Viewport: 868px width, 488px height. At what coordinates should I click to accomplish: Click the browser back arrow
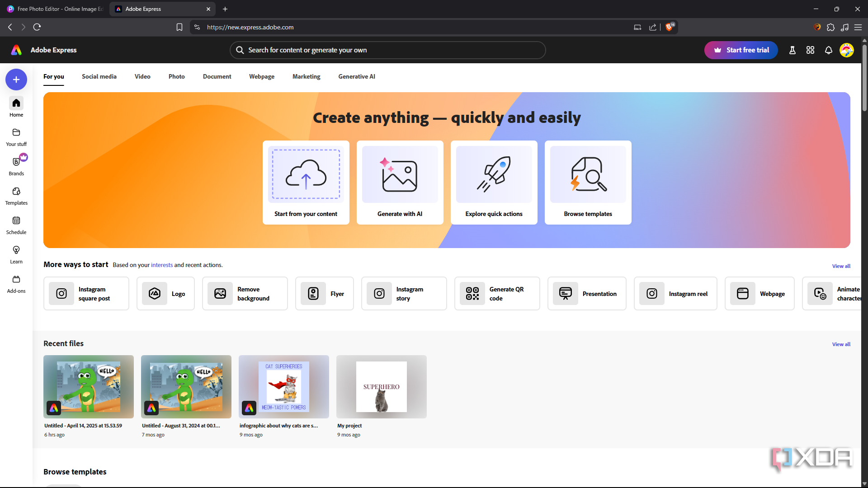[x=10, y=27]
